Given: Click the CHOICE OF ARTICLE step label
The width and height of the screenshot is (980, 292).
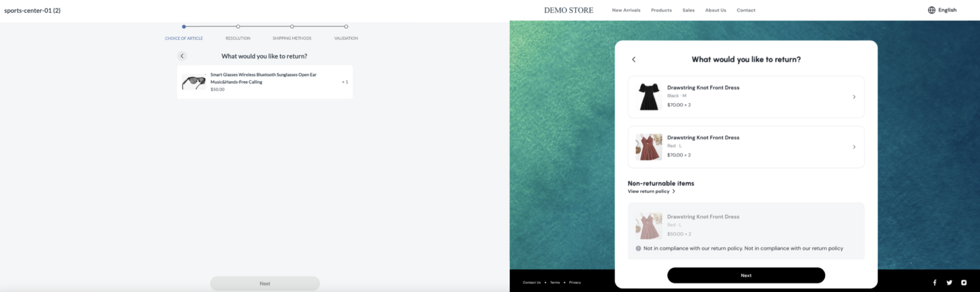Looking at the screenshot, I should pyautogui.click(x=184, y=39).
